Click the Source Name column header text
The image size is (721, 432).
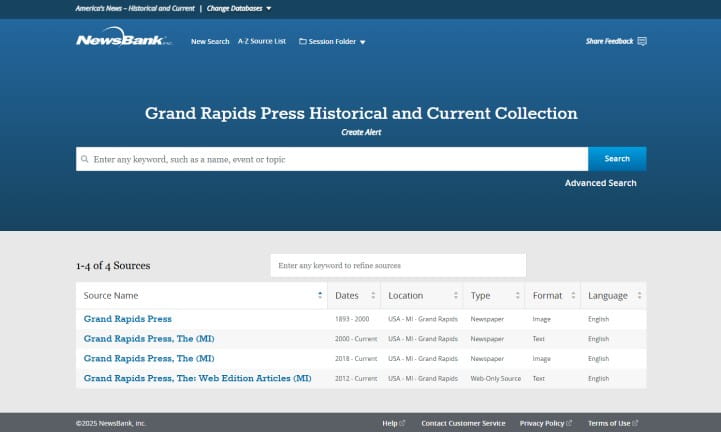[x=111, y=295]
